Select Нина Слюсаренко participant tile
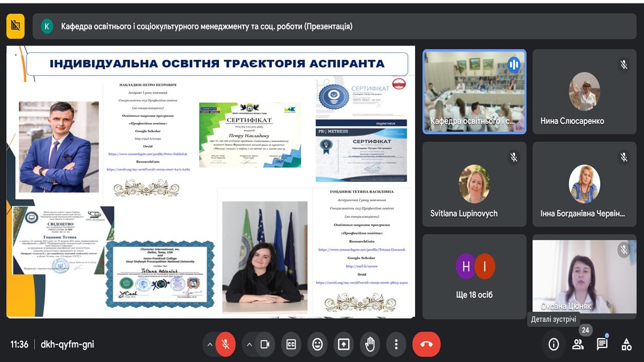 click(584, 92)
